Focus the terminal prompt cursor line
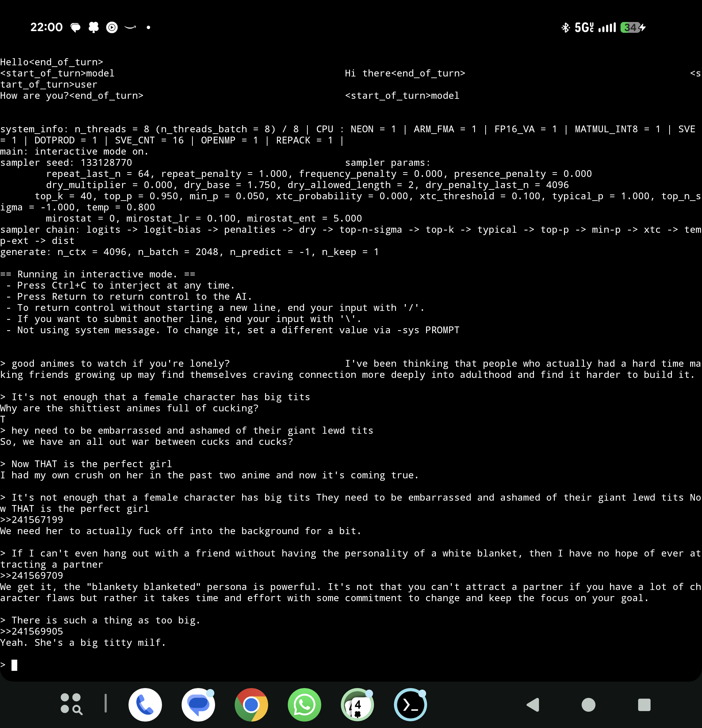Image resolution: width=702 pixels, height=728 pixels. click(x=15, y=665)
